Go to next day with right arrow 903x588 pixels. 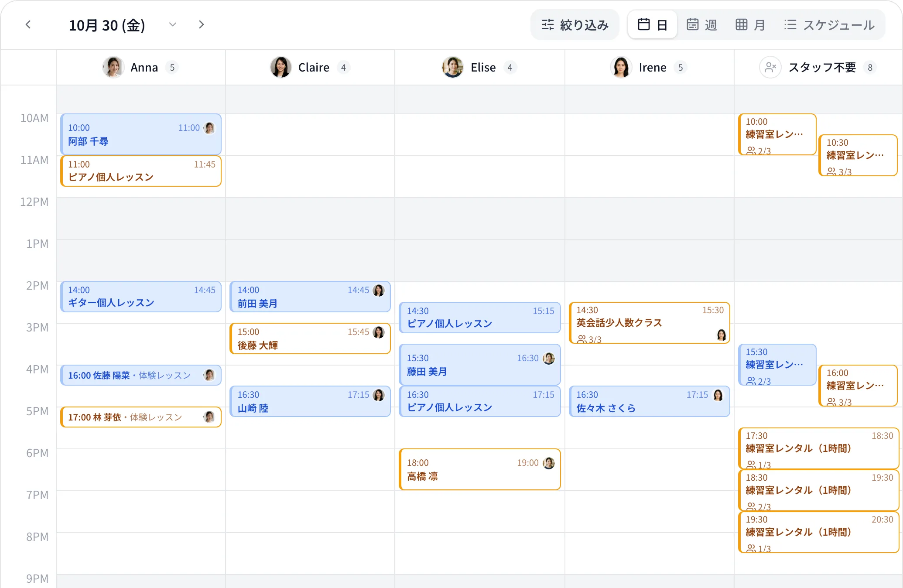click(201, 25)
